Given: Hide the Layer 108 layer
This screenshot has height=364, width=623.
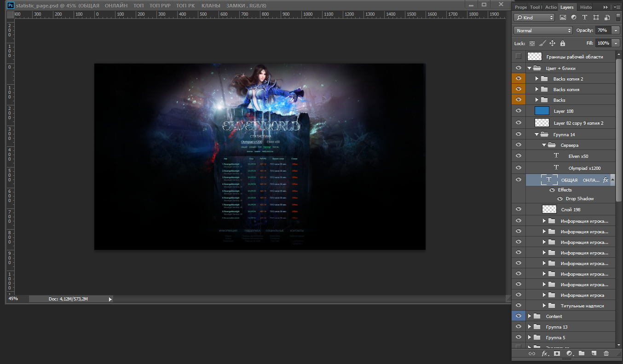Looking at the screenshot, I should pyautogui.click(x=519, y=111).
